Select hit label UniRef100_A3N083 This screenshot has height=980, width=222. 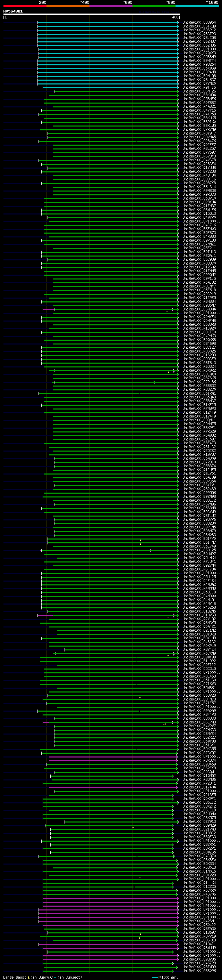pos(199,535)
